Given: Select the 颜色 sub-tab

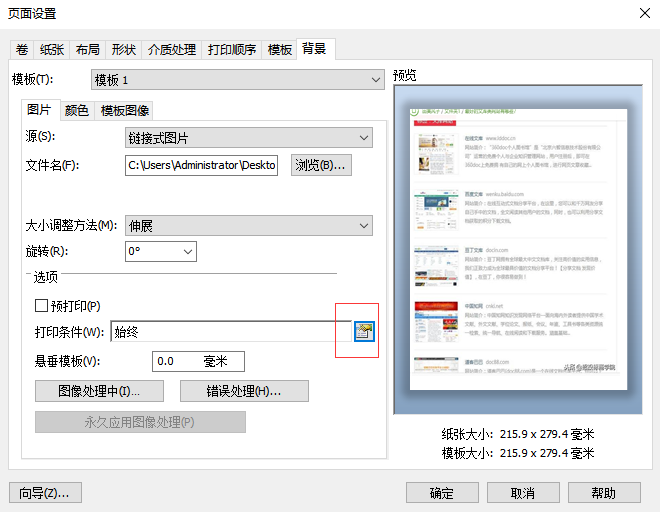Looking at the screenshot, I should pos(77,110).
